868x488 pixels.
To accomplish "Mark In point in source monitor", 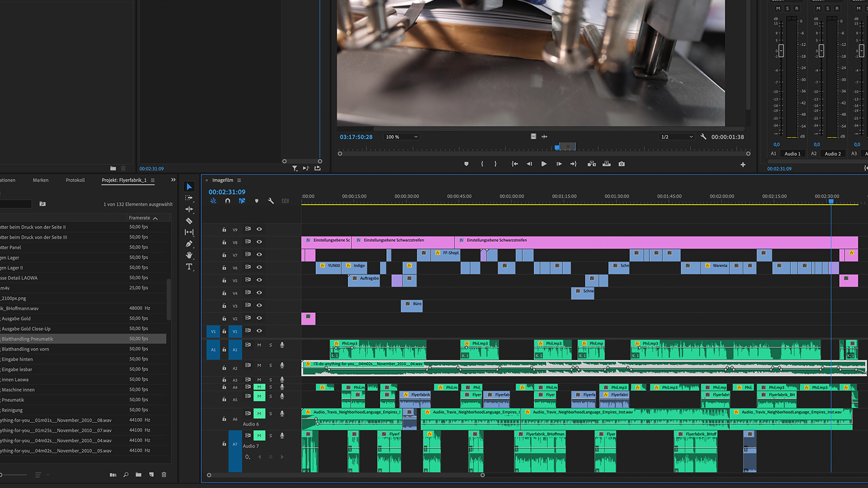I will [x=482, y=164].
